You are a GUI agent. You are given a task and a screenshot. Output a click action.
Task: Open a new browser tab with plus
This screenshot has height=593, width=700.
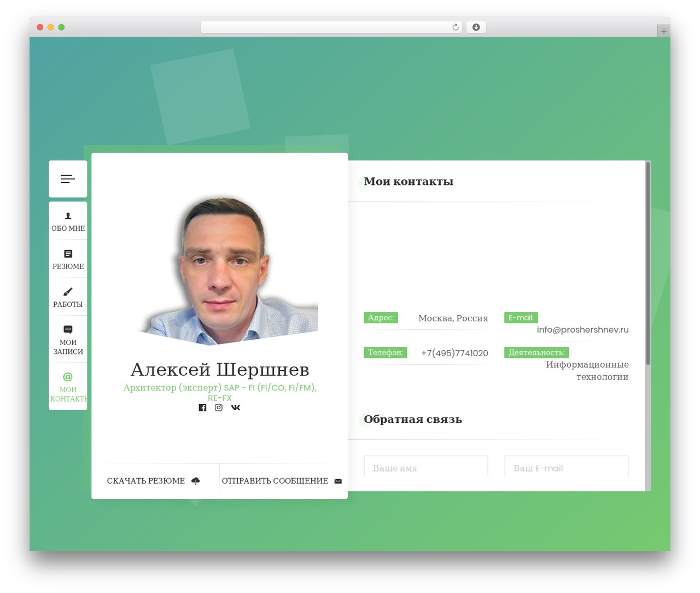pyautogui.click(x=663, y=31)
